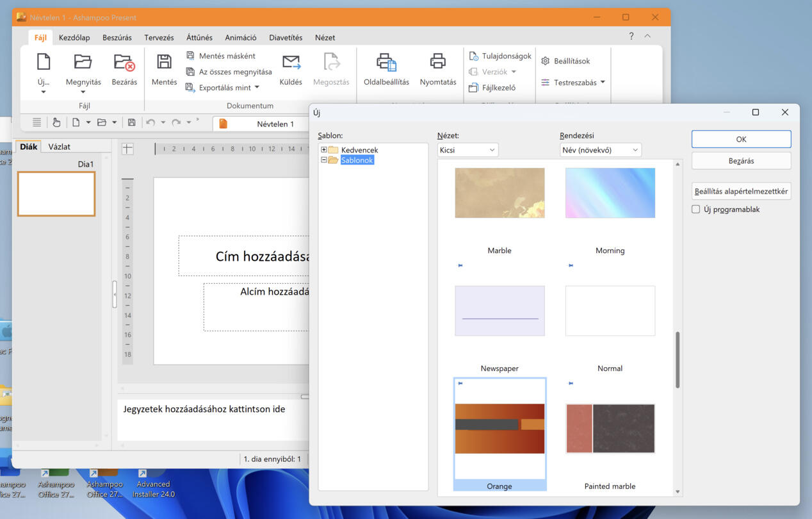Switch to the Beszúrás ribbon tab

coord(117,38)
